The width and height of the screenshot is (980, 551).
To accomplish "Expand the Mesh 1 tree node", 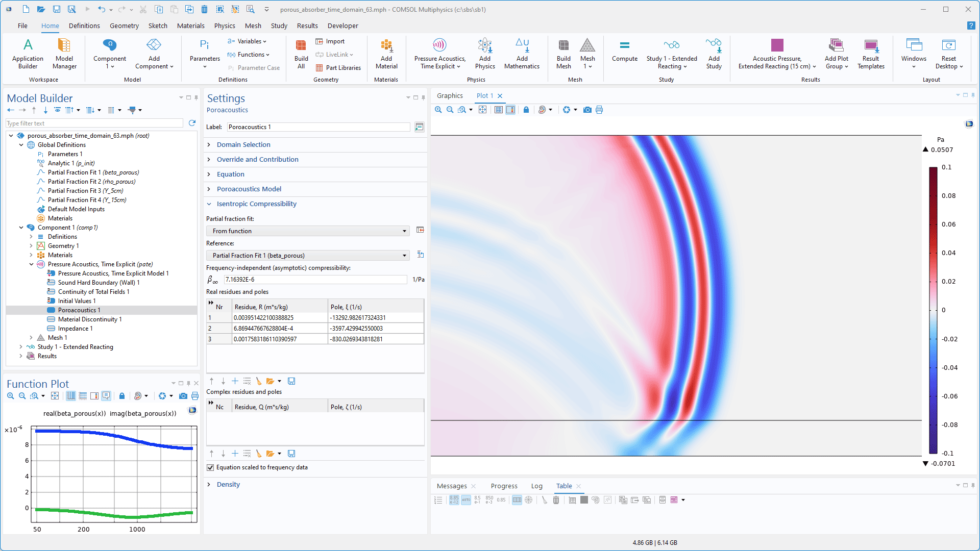I will pos(31,338).
